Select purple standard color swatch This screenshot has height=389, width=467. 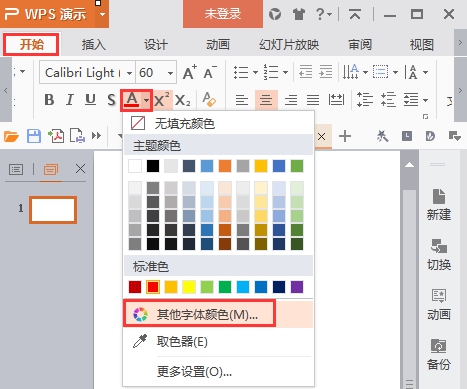(x=297, y=287)
